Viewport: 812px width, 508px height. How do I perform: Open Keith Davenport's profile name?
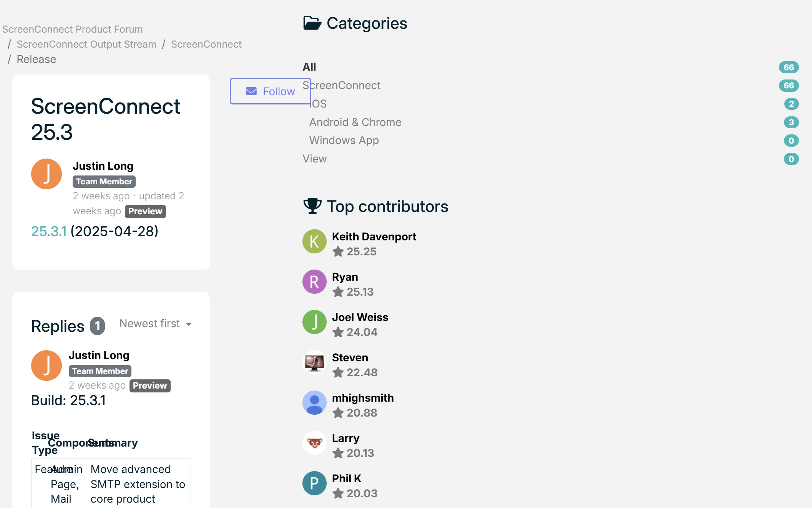tap(374, 237)
